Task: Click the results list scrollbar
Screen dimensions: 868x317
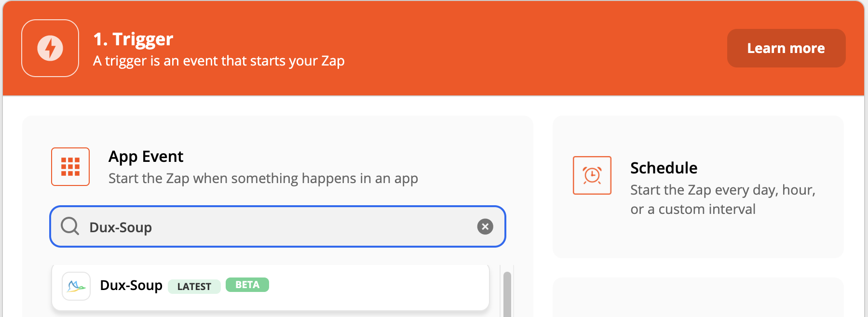Action: pyautogui.click(x=507, y=294)
